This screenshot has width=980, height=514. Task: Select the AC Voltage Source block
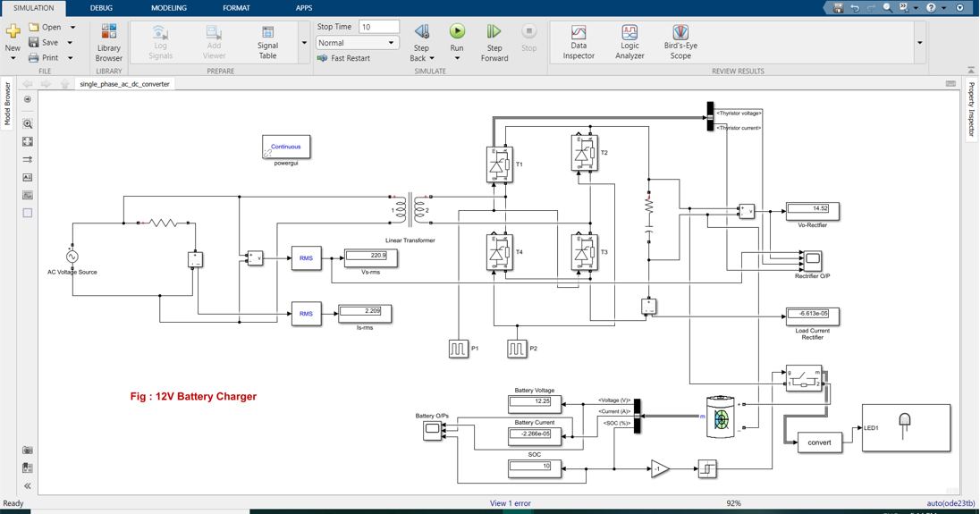72,256
